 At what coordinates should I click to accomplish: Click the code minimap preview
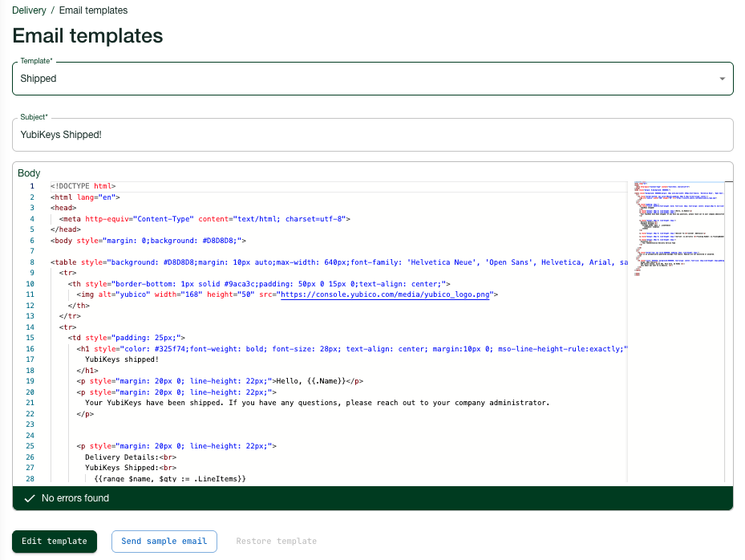coord(678,233)
